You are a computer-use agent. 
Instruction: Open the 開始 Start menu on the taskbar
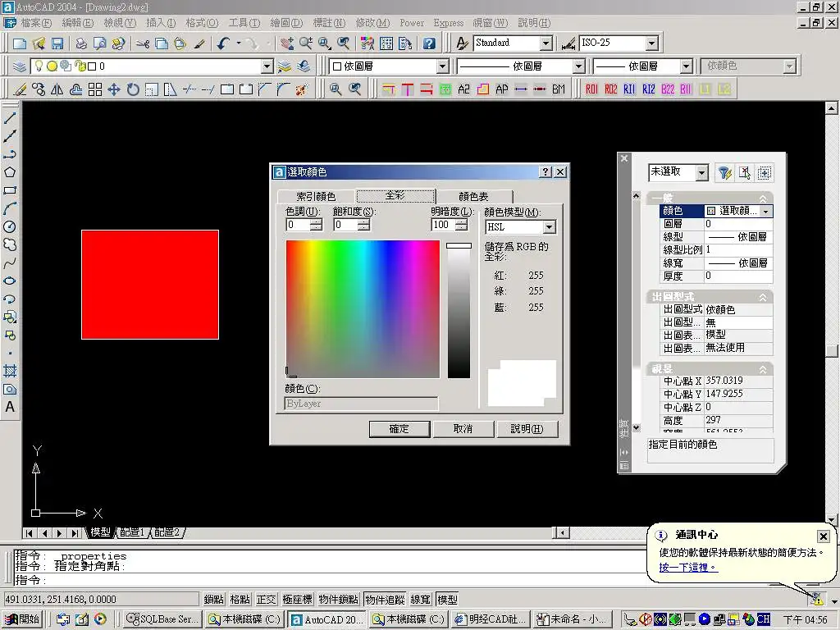22,619
